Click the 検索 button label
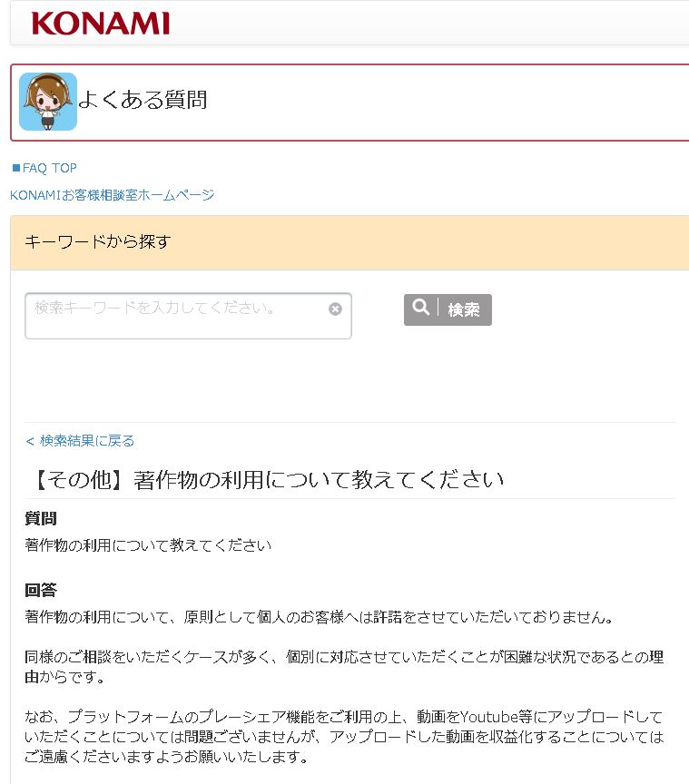The image size is (689, 784). [463, 310]
